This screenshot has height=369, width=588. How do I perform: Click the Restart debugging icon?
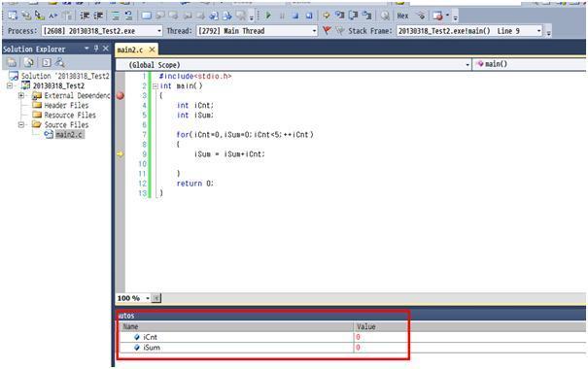[x=309, y=16]
